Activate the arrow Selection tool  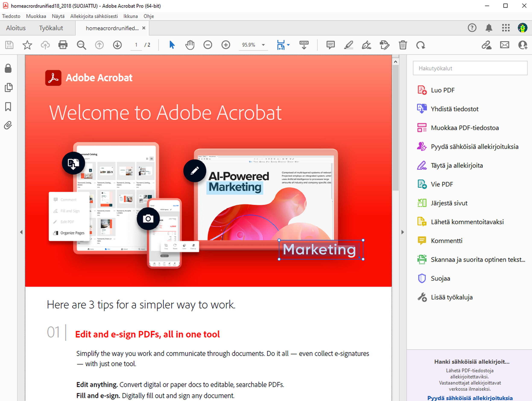[172, 45]
